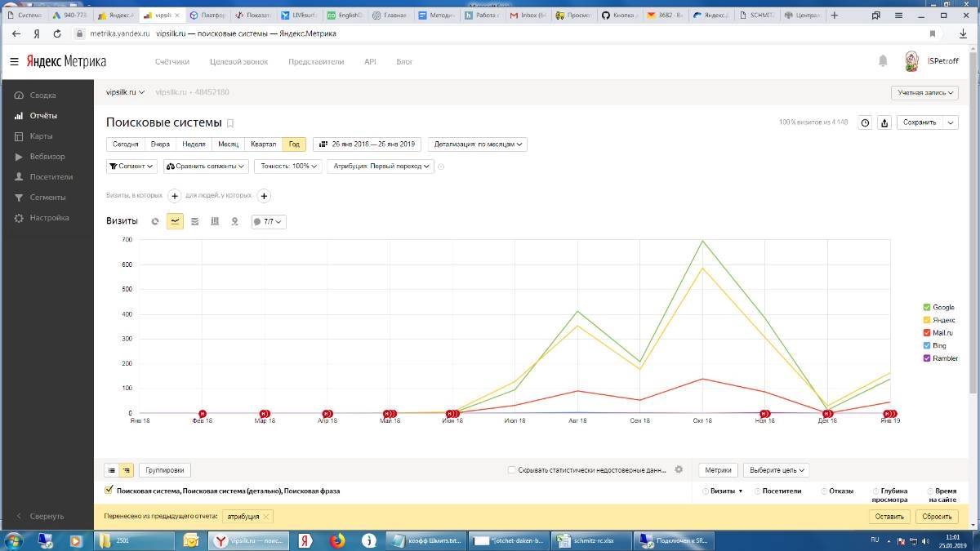
Task: Enable Скрывать статистически недостоверные данные checkbox
Action: [511, 470]
